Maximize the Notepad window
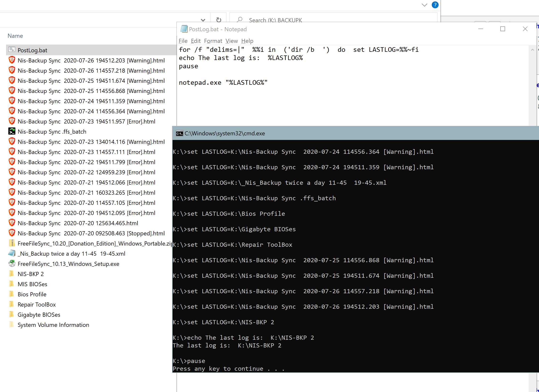 click(503, 29)
